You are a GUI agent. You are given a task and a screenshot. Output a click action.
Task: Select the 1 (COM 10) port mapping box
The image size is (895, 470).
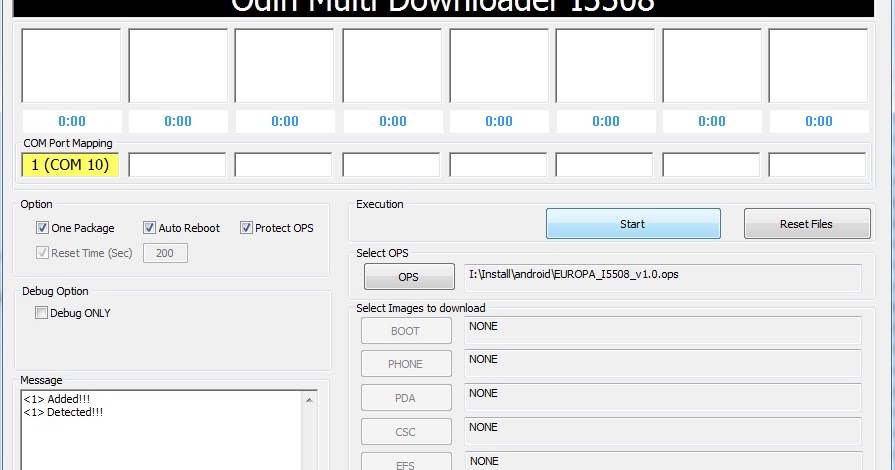pyautogui.click(x=70, y=165)
